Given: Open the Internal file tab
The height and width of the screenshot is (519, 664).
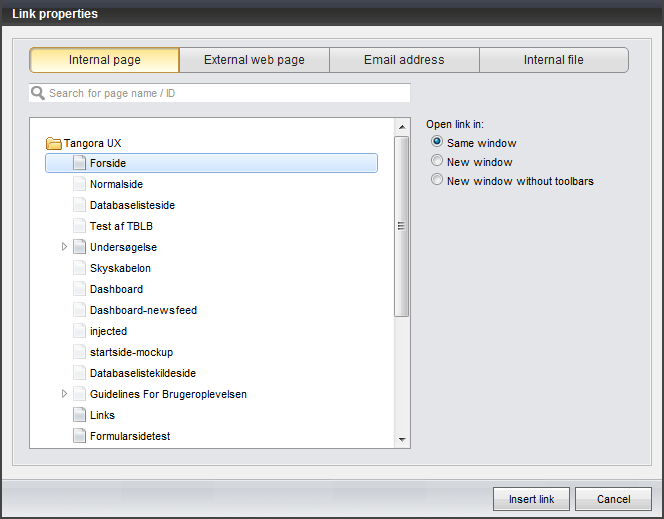Looking at the screenshot, I should pyautogui.click(x=553, y=60).
